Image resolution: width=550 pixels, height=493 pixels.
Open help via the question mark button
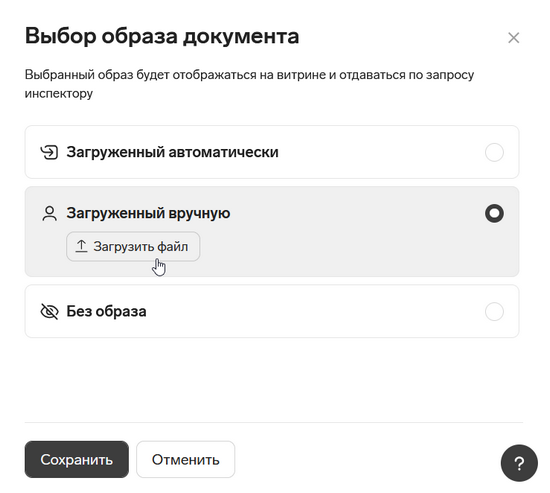pos(519,463)
